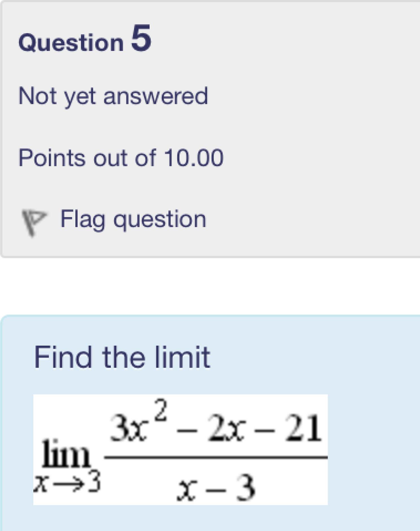The width and height of the screenshot is (420, 531).
Task: Click the Flag question link text
Action: 133,219
